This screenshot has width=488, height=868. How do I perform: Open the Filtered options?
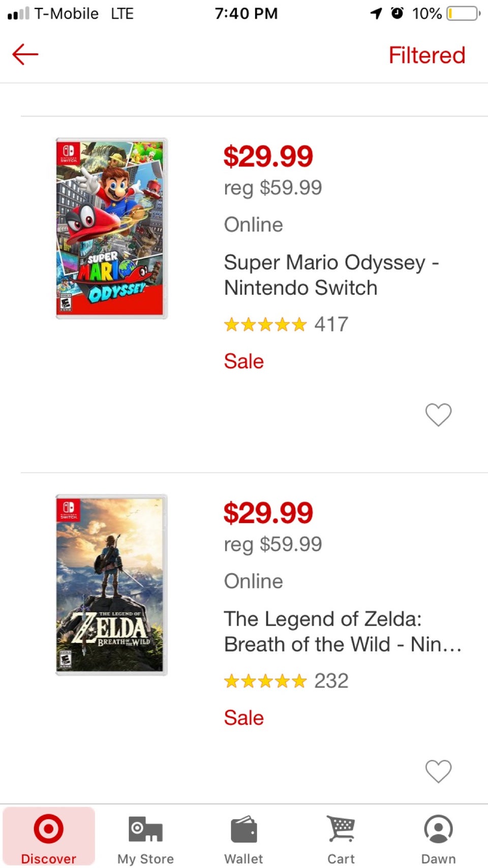coord(426,55)
